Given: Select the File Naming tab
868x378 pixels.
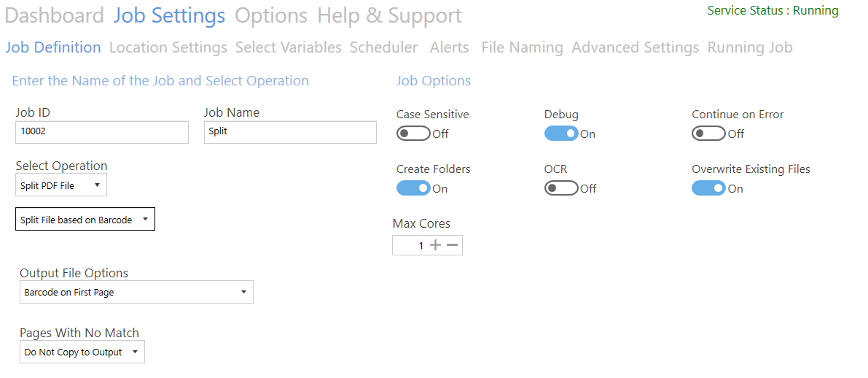Looking at the screenshot, I should point(522,47).
